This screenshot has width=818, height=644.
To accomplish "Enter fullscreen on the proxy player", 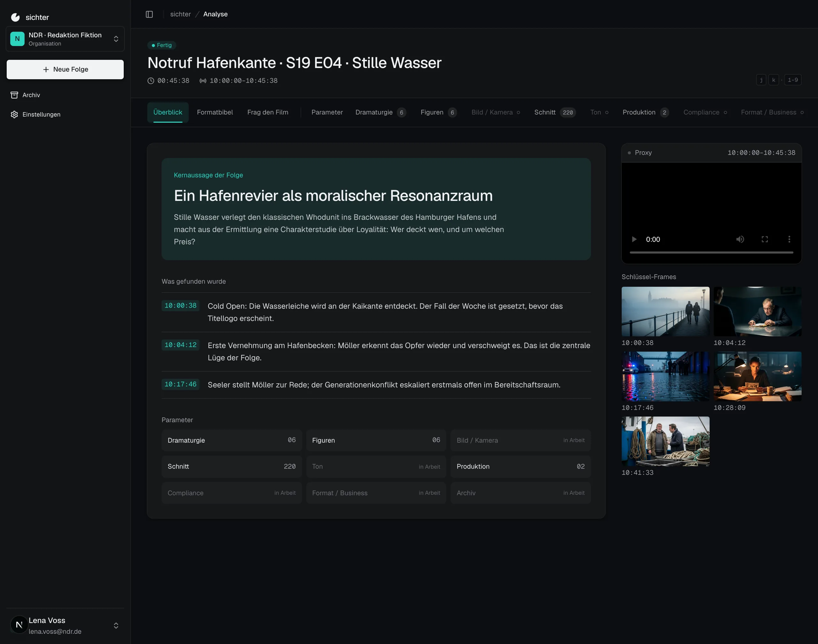I will pos(764,239).
